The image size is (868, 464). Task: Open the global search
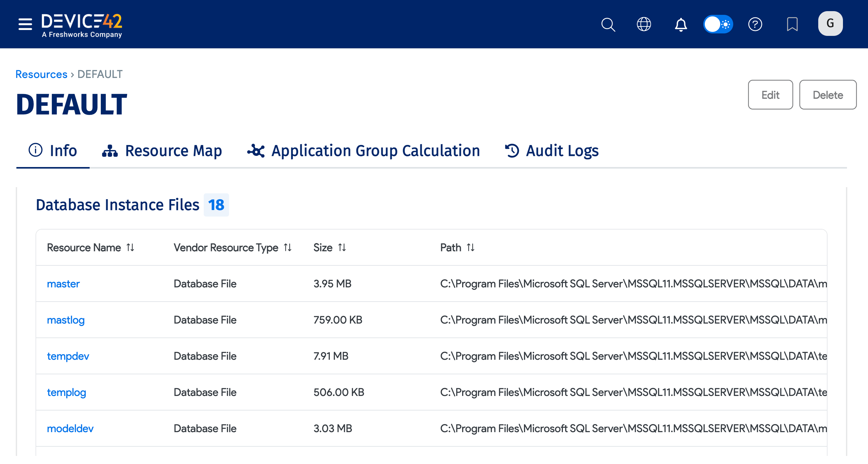coord(608,24)
